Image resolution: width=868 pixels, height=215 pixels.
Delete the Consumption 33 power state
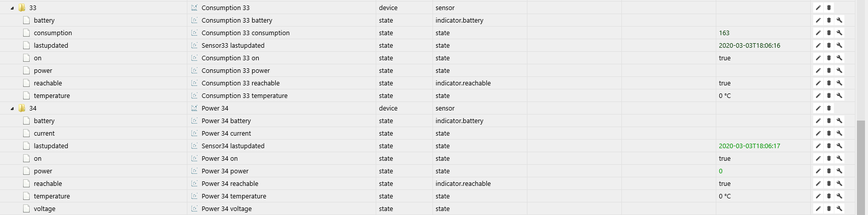tap(829, 70)
